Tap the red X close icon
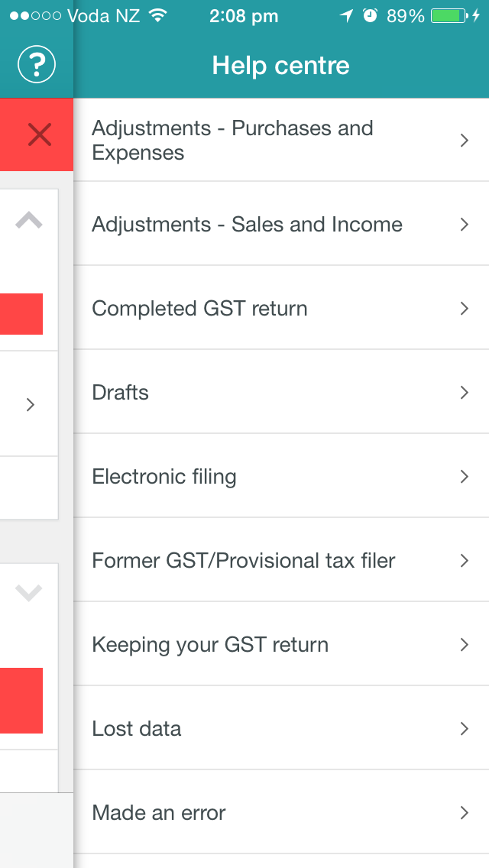489x868 pixels. pyautogui.click(x=39, y=135)
